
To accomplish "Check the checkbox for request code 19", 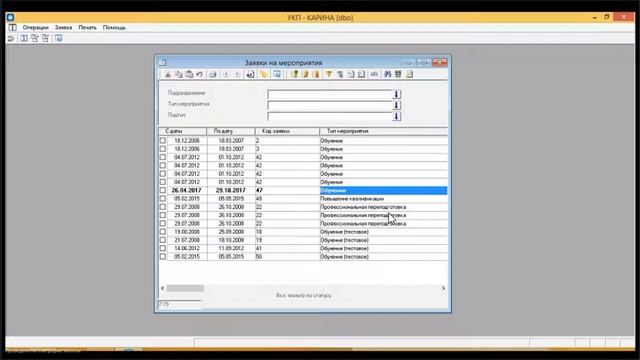I will click(x=163, y=240).
